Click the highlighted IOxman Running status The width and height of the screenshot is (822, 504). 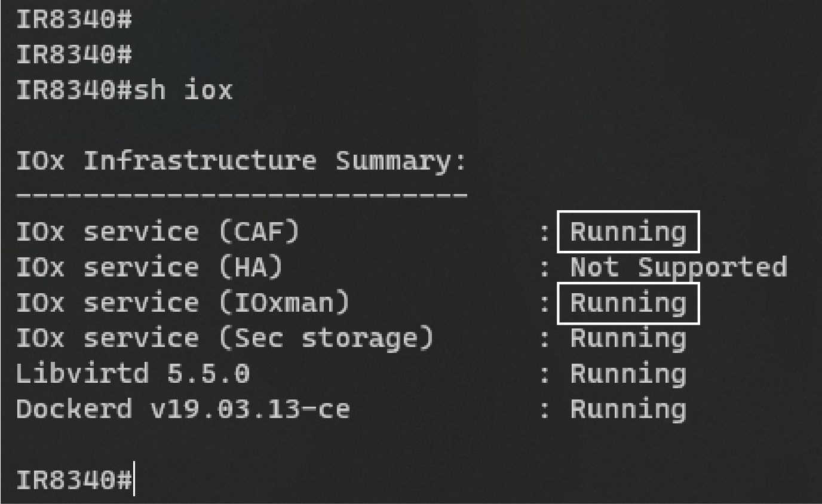click(628, 303)
